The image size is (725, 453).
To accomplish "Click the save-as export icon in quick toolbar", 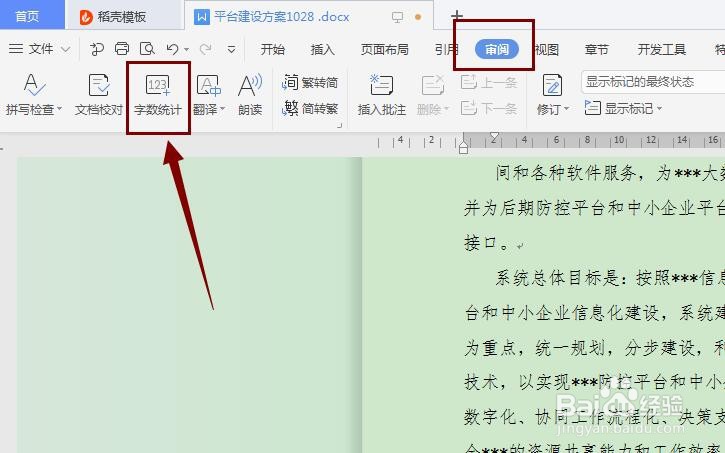I will point(97,49).
